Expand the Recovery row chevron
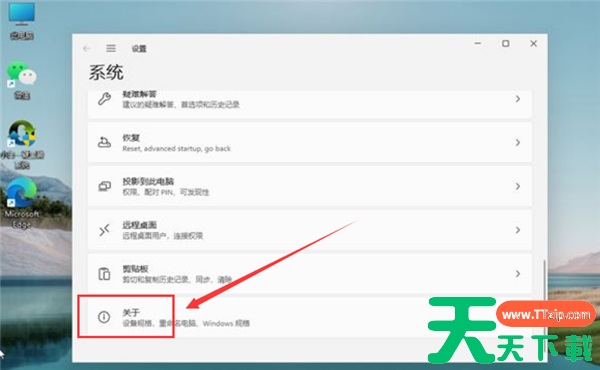The height and width of the screenshot is (370, 600). pos(518,142)
